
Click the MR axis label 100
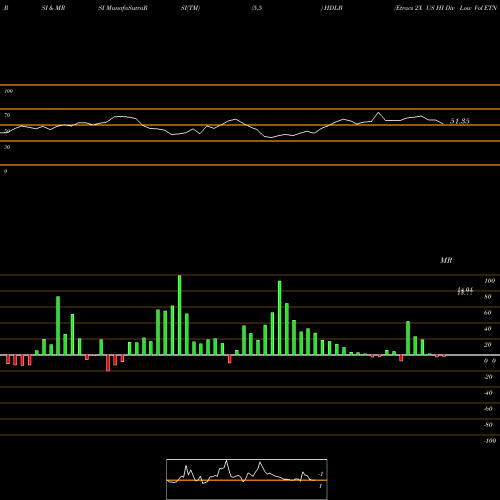coord(490,281)
